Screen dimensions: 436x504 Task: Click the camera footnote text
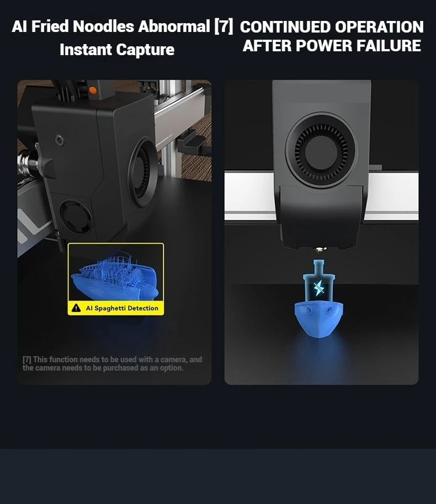coord(112,363)
